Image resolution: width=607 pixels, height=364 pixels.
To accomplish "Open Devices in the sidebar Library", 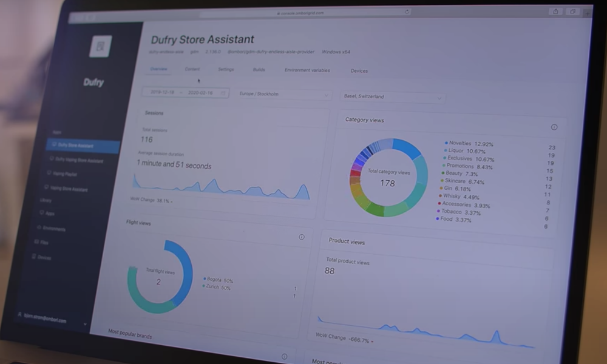I will click(41, 257).
